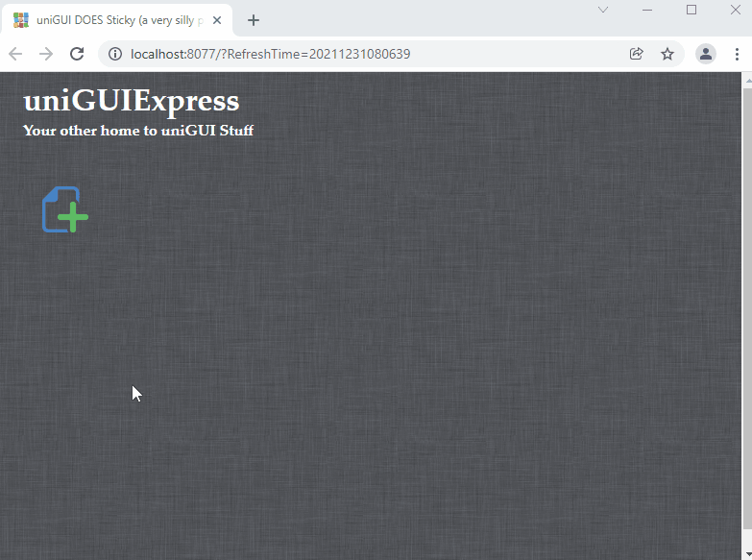Close the Chrome window
The image size is (752, 560).
(736, 10)
